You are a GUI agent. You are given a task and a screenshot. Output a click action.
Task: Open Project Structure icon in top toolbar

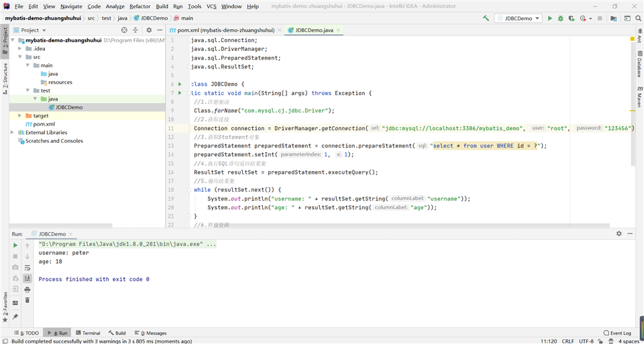(614, 18)
